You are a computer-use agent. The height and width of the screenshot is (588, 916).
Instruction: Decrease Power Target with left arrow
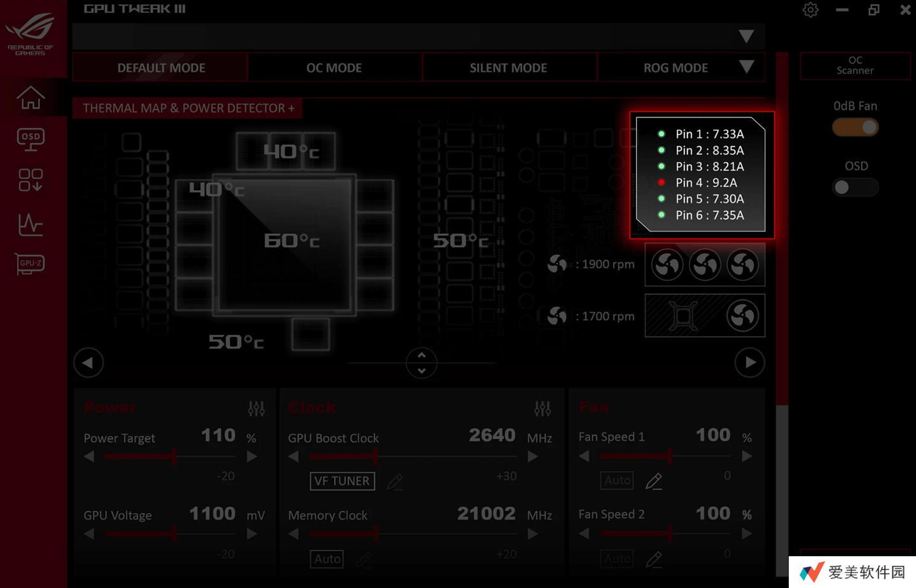(89, 456)
